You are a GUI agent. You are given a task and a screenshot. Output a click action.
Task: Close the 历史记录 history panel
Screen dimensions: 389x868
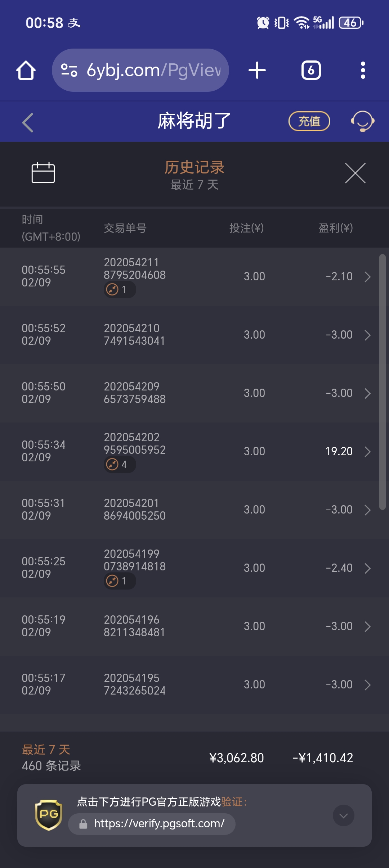tap(355, 173)
